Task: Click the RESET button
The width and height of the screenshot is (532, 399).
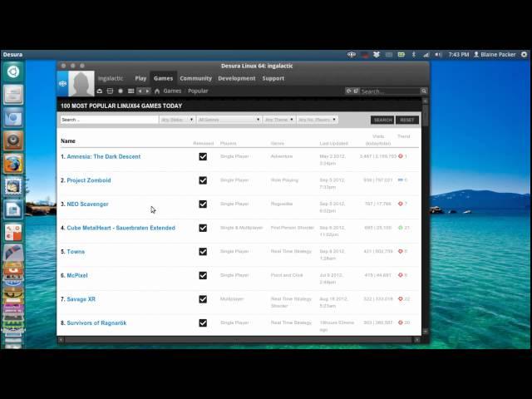Action: (407, 120)
